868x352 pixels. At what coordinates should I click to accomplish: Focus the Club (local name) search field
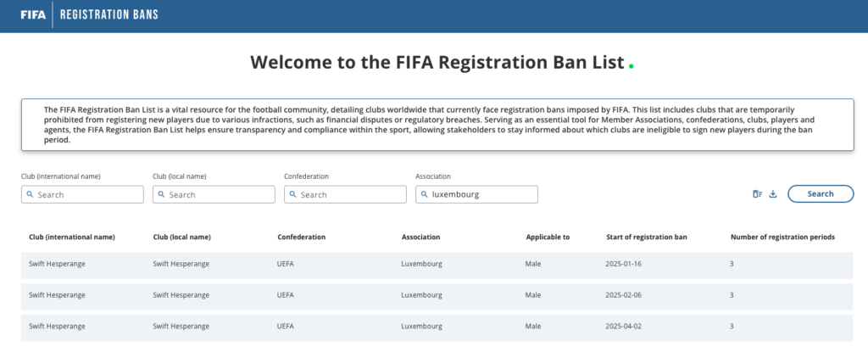click(214, 194)
